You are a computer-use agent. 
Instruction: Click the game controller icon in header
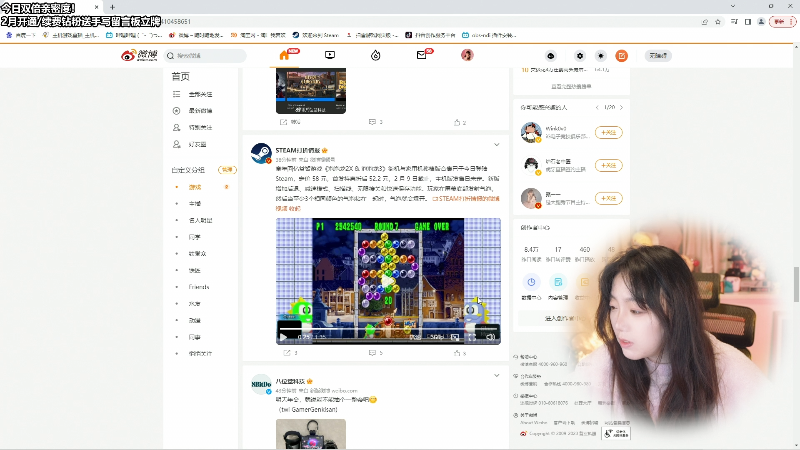pos(551,56)
